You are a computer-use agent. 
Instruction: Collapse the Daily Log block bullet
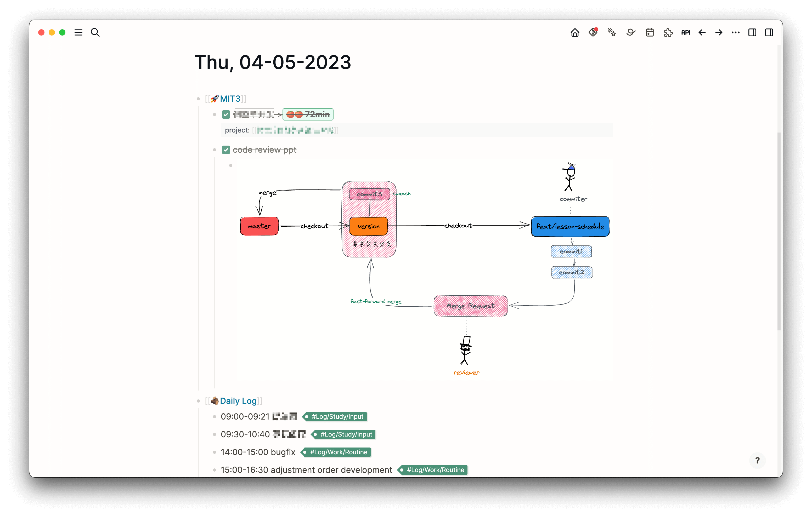click(198, 401)
